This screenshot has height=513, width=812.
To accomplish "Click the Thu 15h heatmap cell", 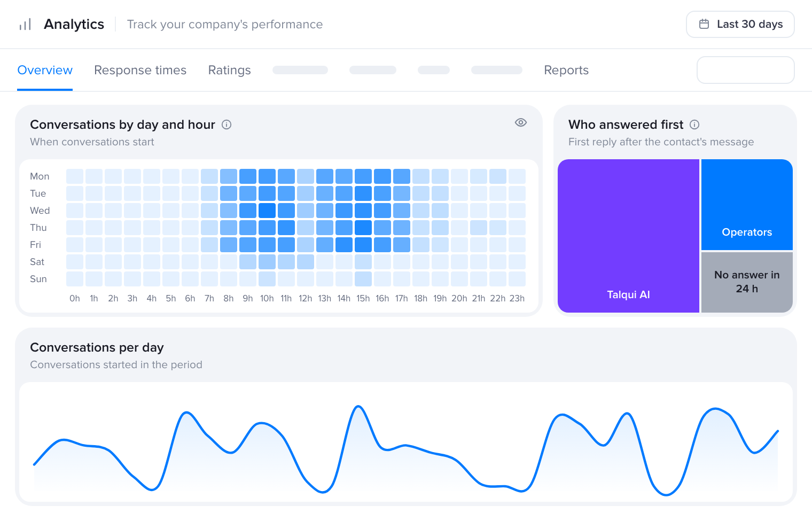I will [x=363, y=228].
